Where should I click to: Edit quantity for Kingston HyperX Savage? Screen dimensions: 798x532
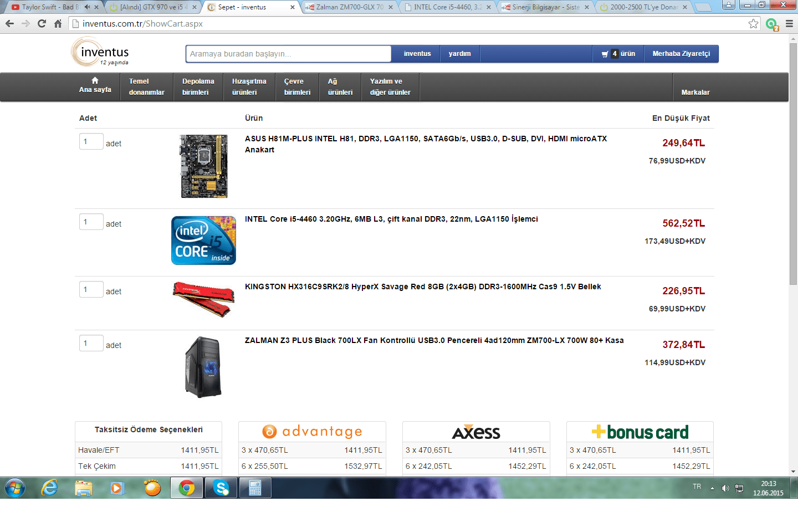pyautogui.click(x=91, y=289)
